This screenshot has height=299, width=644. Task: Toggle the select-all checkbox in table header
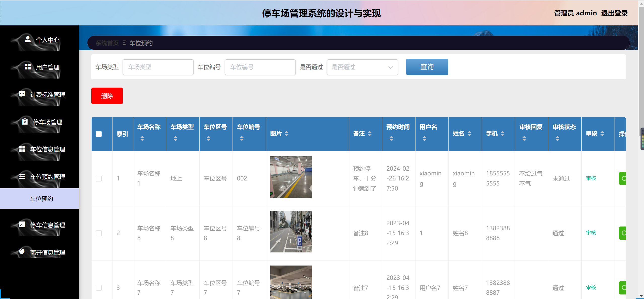(x=99, y=134)
